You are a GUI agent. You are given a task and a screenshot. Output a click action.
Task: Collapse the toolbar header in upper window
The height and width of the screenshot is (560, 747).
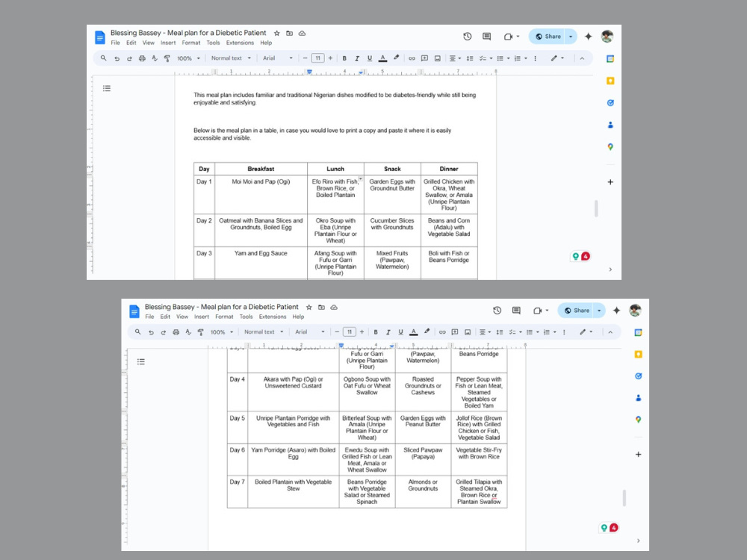coord(582,58)
